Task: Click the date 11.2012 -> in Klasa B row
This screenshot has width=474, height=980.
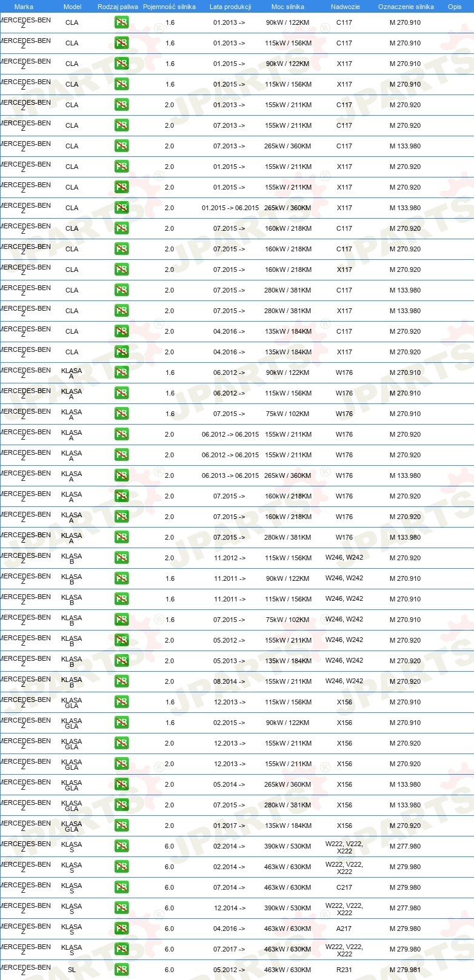Action: point(229,558)
